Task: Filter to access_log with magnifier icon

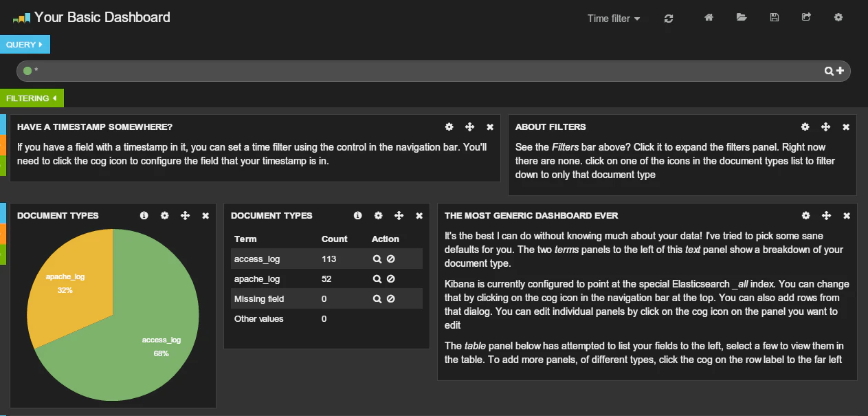Action: point(377,259)
